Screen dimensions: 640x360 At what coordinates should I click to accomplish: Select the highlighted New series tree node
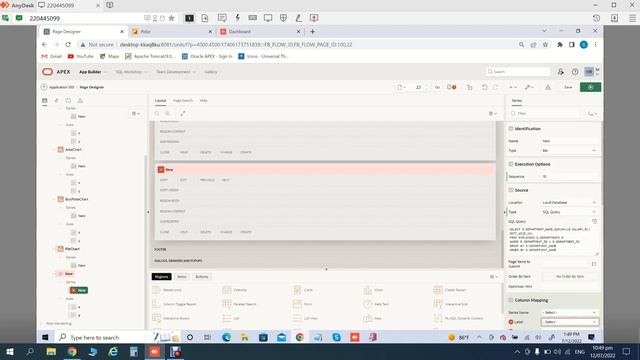(x=79, y=290)
